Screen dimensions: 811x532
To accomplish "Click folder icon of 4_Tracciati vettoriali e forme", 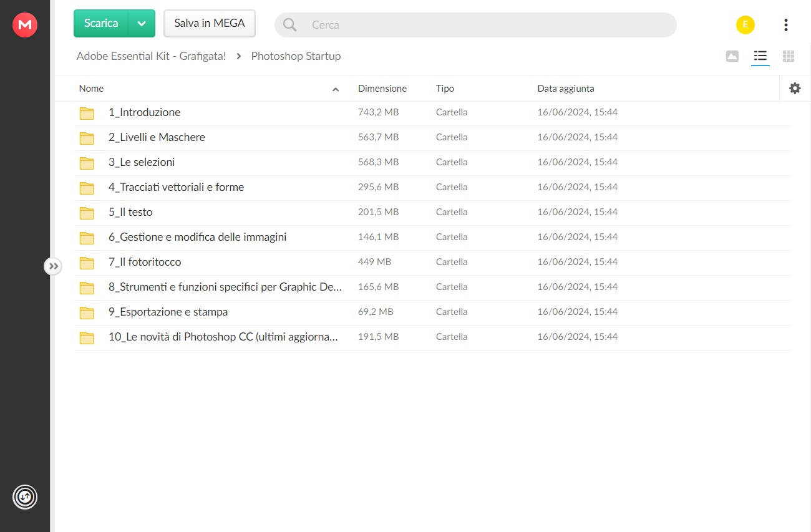I will click(87, 188).
